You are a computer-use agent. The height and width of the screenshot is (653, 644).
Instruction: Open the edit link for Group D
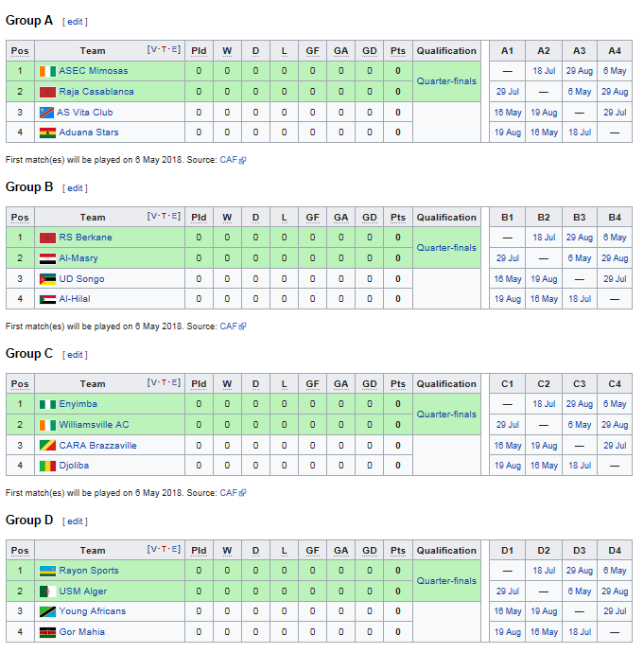pos(75,521)
